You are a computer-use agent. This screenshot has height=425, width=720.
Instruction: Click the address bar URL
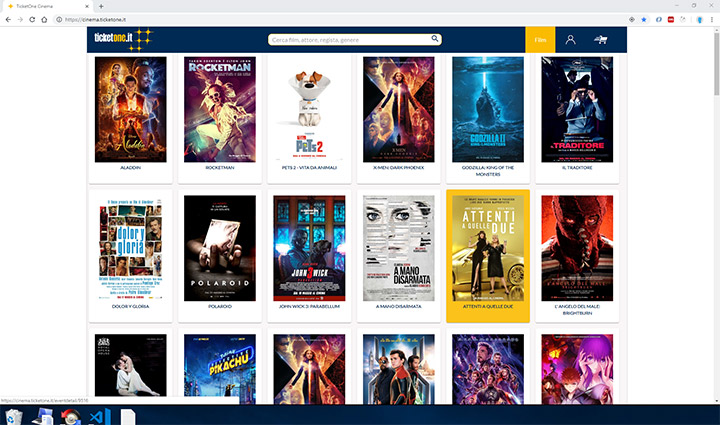(x=96, y=19)
